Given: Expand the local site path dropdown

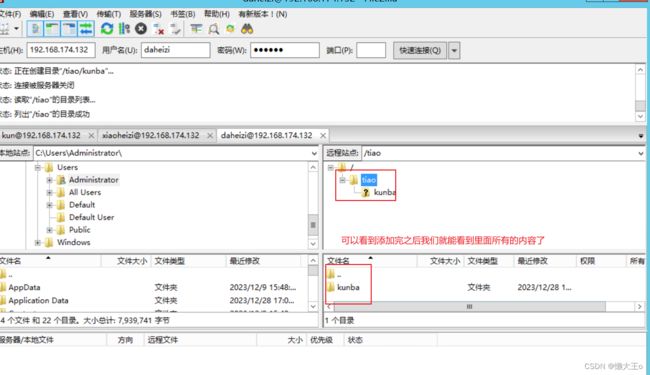Looking at the screenshot, I should coord(314,153).
